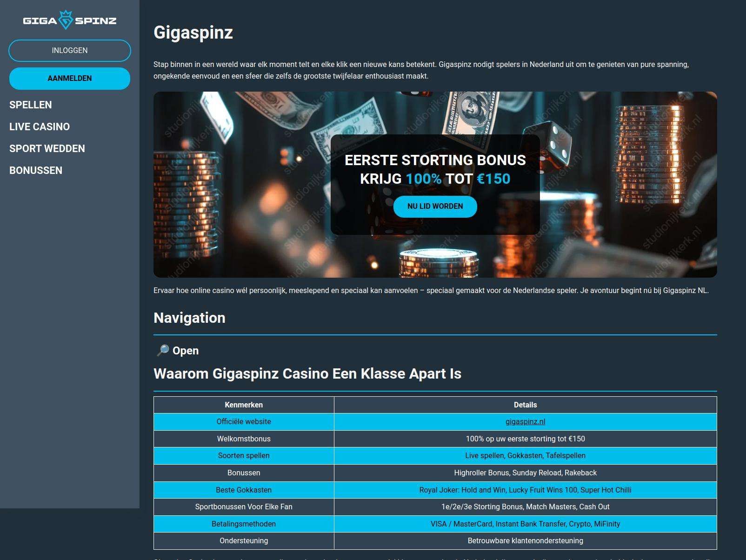This screenshot has width=746, height=560.
Task: Click the Highroller Bonus, Sunday Reload cell
Action: tap(526, 473)
